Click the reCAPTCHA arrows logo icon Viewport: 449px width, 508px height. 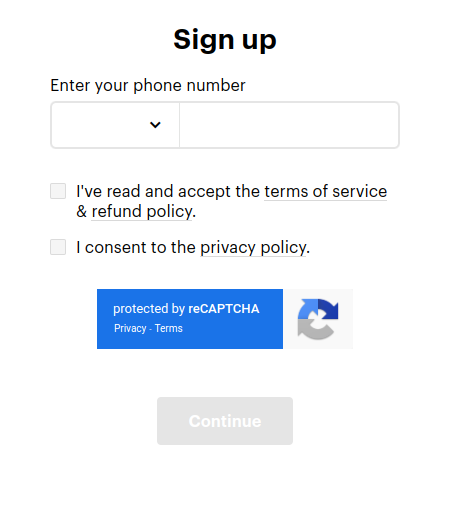click(318, 319)
